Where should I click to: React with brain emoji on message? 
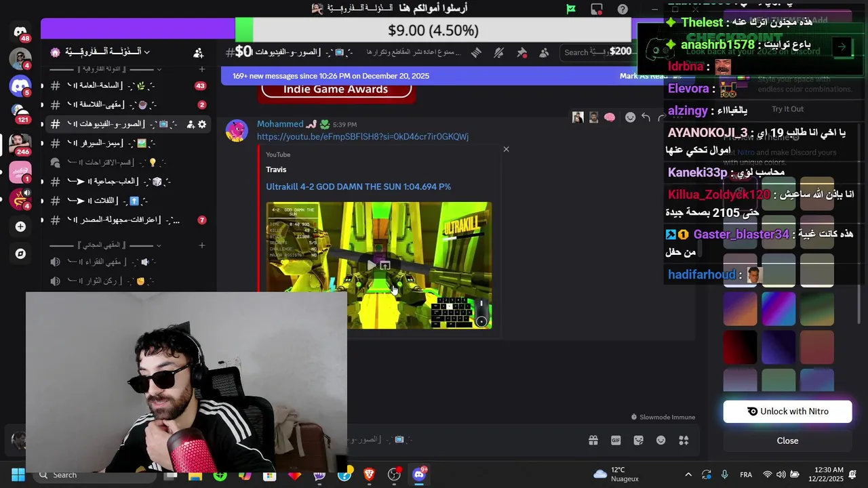coord(610,117)
